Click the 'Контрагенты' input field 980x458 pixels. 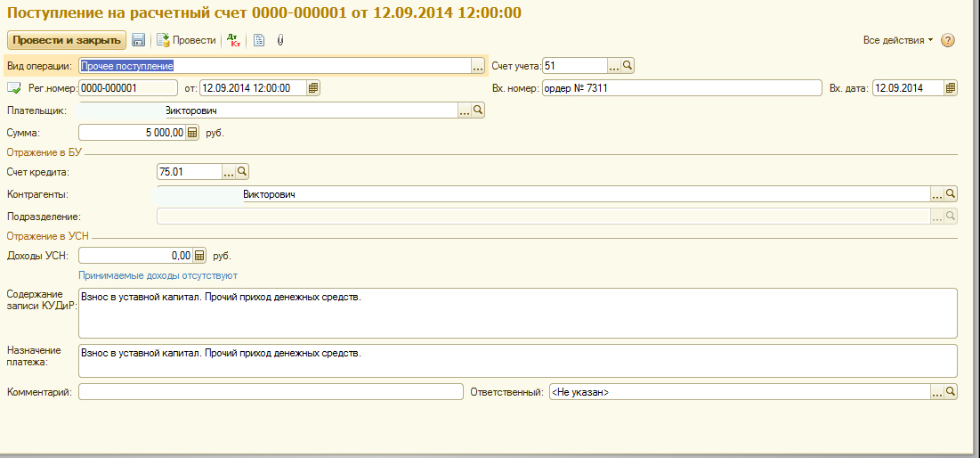tap(543, 194)
